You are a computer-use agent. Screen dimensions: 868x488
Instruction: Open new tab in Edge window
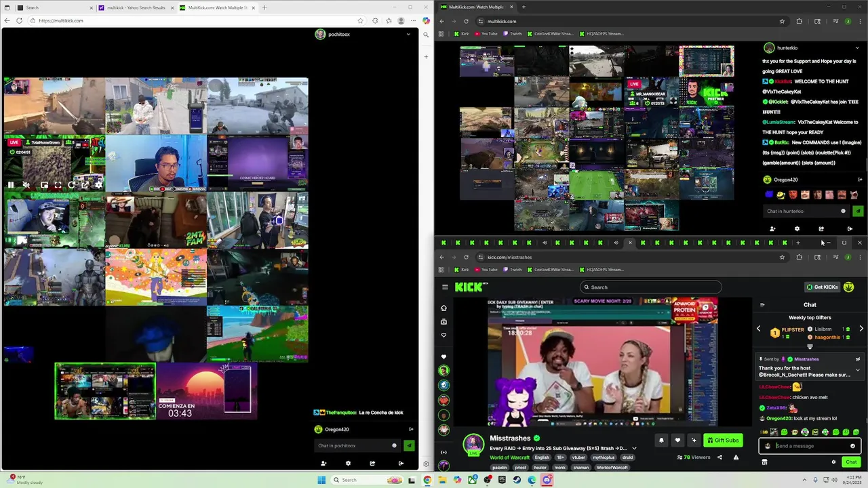tap(264, 7)
